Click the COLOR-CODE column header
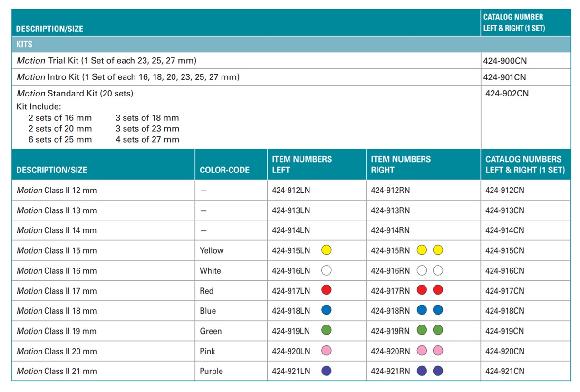This screenshot has height=392, width=580. coord(224,170)
